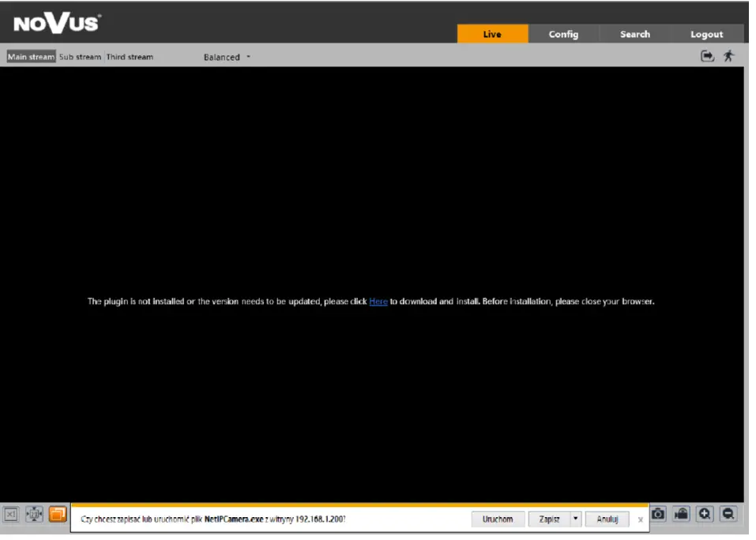Click the fit-to-window view icon
The image size is (756, 540).
[x=34, y=514]
